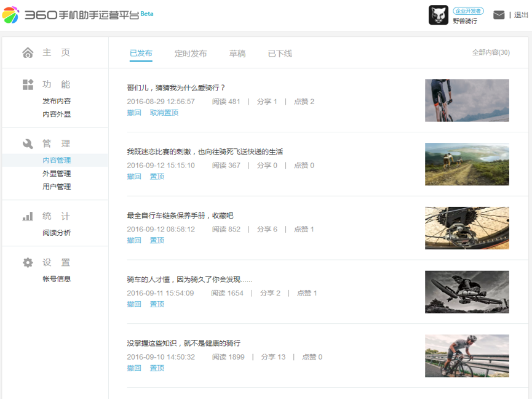
Task: Open article 哥们儿，猜猜我为什么爱骑行？
Action: click(x=176, y=88)
